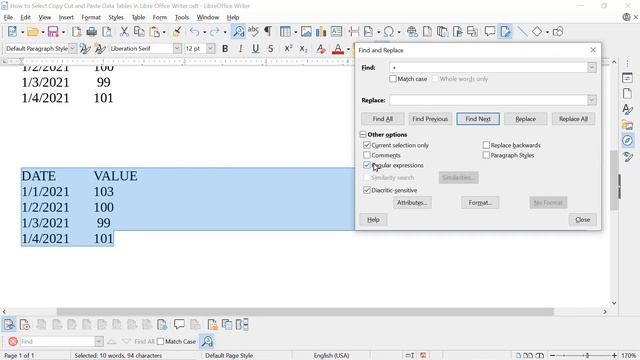Click the Underline U icon
640x360 pixels.
click(x=256, y=49)
